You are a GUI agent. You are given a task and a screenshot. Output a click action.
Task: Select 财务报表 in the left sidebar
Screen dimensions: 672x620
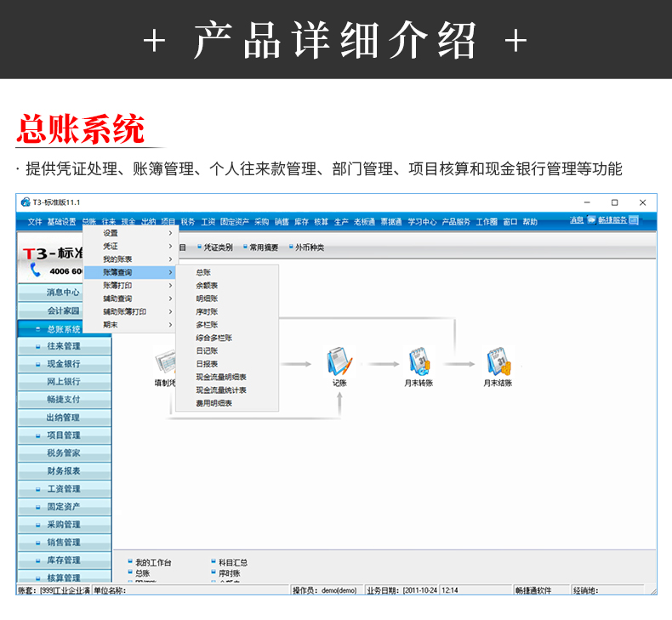(64, 471)
